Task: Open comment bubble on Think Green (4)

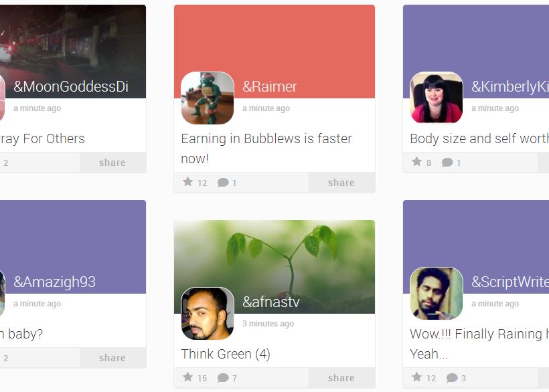Action: pos(223,378)
